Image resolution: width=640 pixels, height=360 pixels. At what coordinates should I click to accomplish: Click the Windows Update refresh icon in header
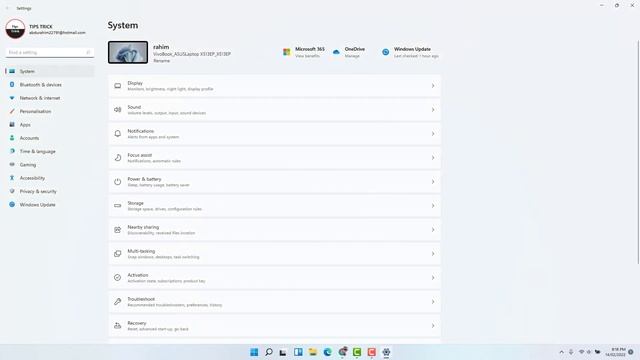pyautogui.click(x=385, y=52)
